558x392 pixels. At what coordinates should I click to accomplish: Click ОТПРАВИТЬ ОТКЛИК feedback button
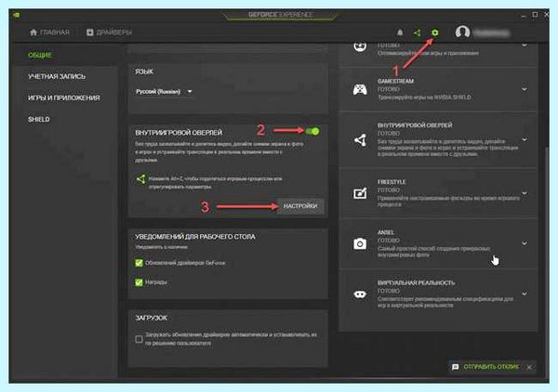(491, 367)
